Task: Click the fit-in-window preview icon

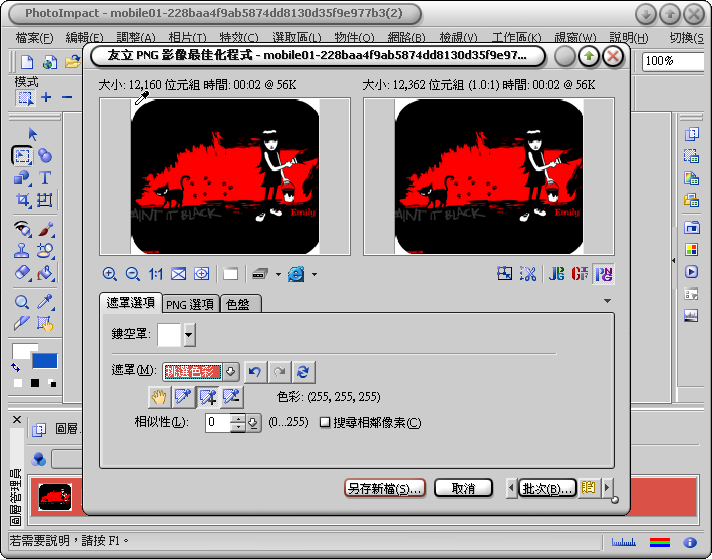Action: point(178,274)
